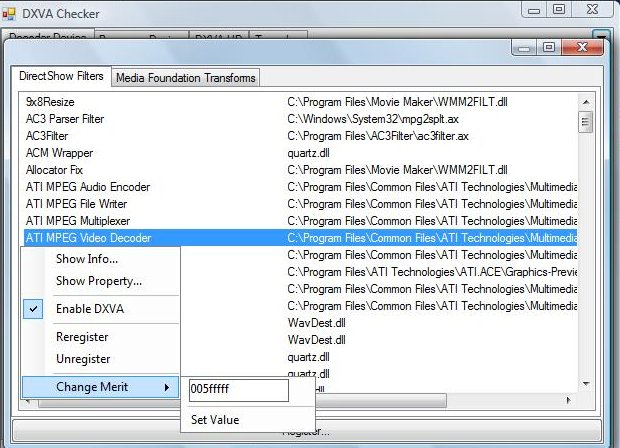Click the vertical scrollbar up arrow
Image resolution: width=620 pixels, height=448 pixels.
click(x=586, y=102)
